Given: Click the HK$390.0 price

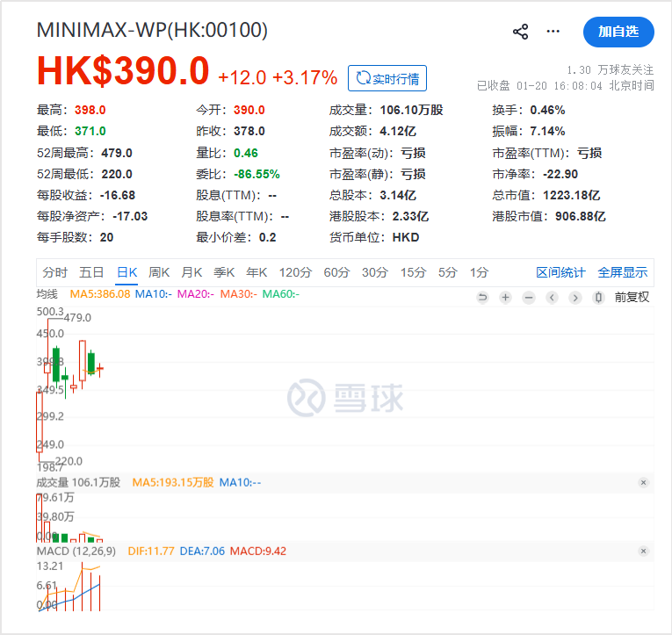Looking at the screenshot, I should point(123,70).
